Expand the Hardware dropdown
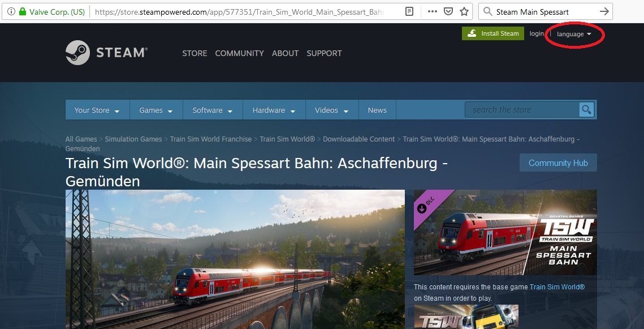The width and height of the screenshot is (644, 329). coord(274,110)
